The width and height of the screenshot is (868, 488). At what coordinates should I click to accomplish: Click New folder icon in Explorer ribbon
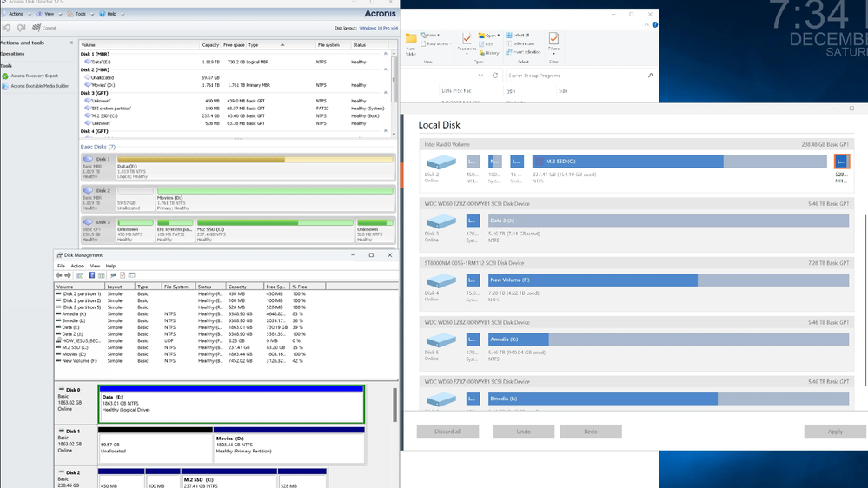point(411,43)
